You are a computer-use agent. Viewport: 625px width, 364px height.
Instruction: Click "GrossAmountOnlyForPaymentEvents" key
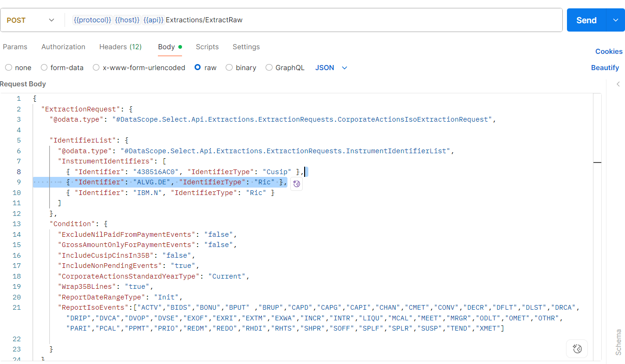[x=127, y=245]
